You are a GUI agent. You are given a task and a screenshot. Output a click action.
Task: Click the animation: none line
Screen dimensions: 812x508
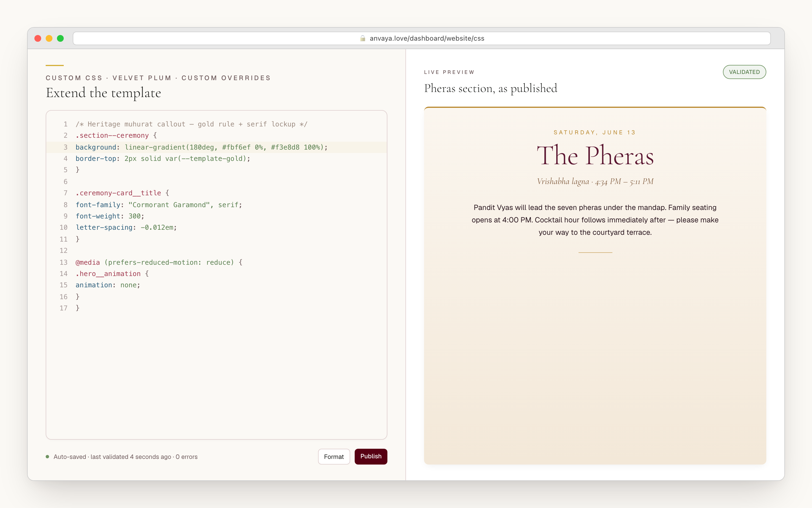pyautogui.click(x=108, y=285)
